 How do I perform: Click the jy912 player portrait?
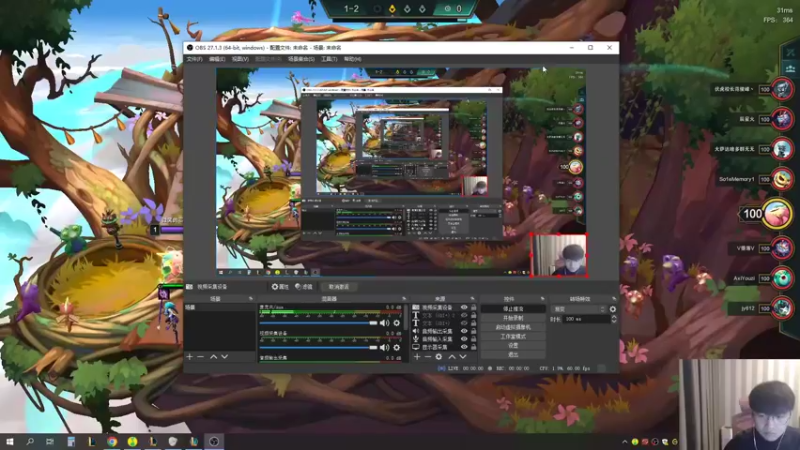(x=782, y=308)
